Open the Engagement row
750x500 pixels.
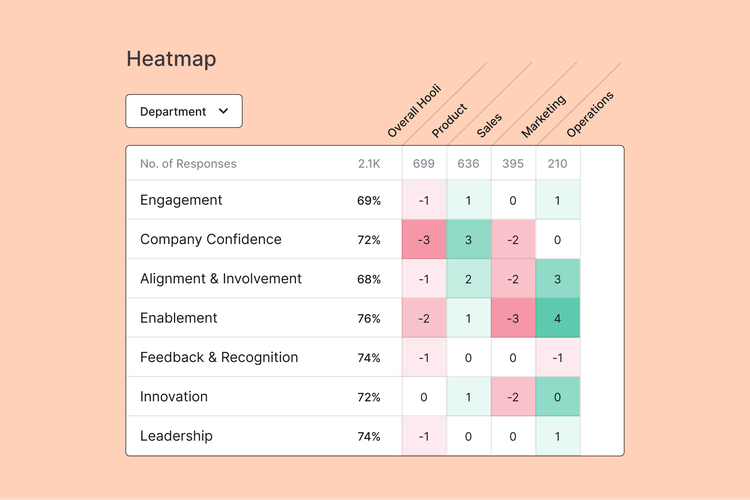pyautogui.click(x=181, y=200)
